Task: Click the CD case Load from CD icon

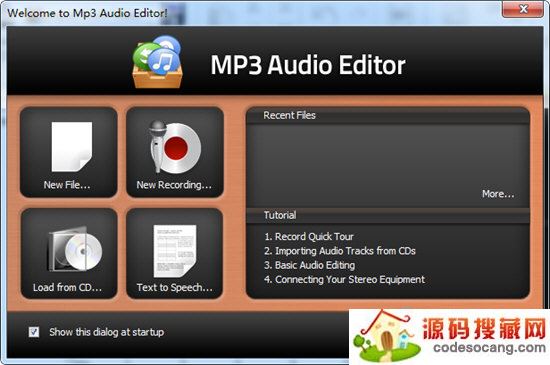Action: tap(75, 249)
